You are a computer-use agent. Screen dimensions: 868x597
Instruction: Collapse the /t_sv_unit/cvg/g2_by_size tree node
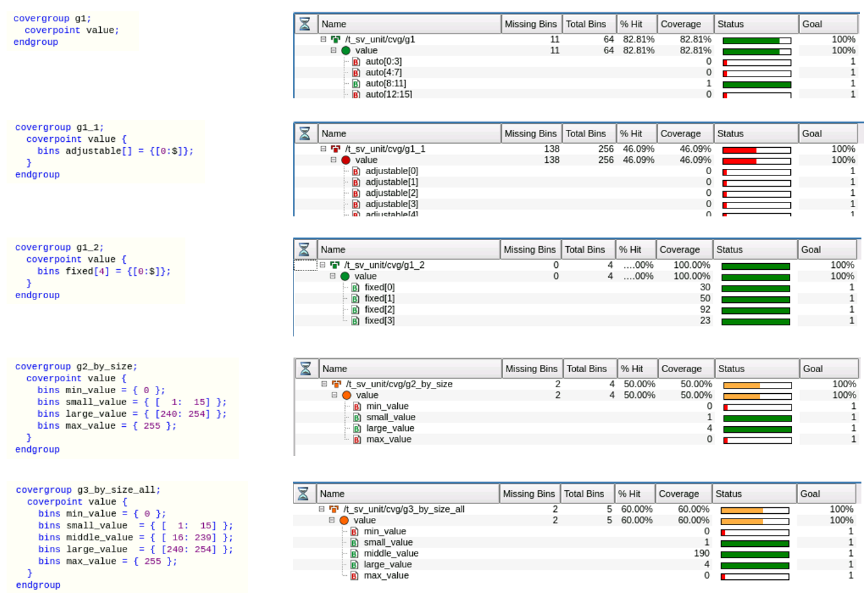pos(324,384)
